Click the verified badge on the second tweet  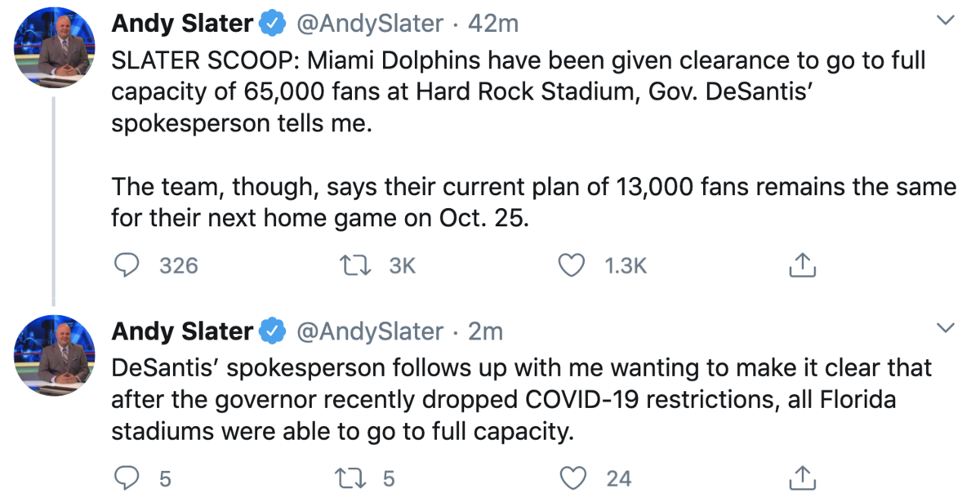coord(271,331)
